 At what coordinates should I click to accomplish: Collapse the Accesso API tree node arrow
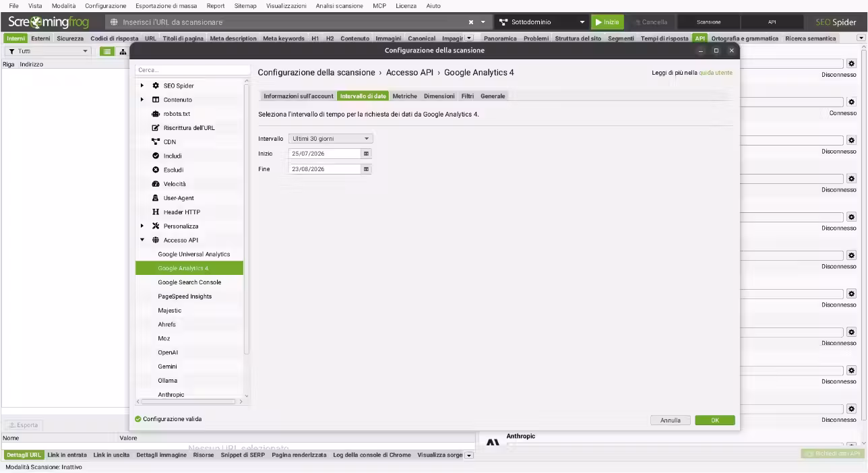(142, 240)
